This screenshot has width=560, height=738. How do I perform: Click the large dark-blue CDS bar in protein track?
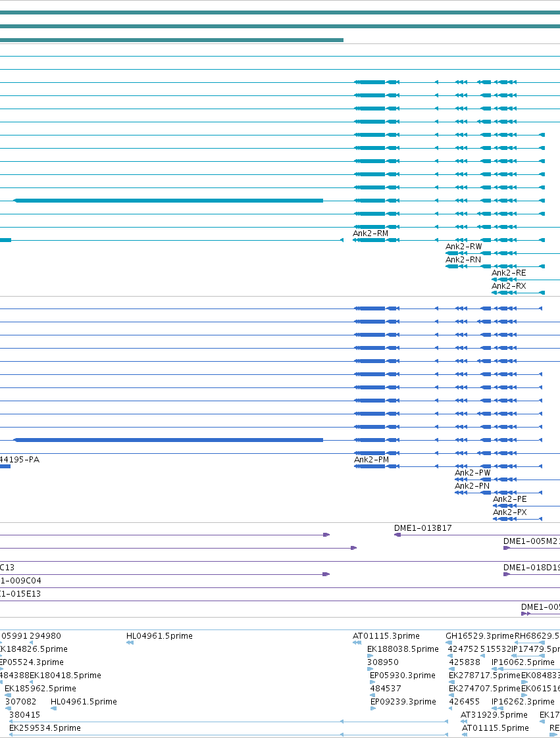168,440
